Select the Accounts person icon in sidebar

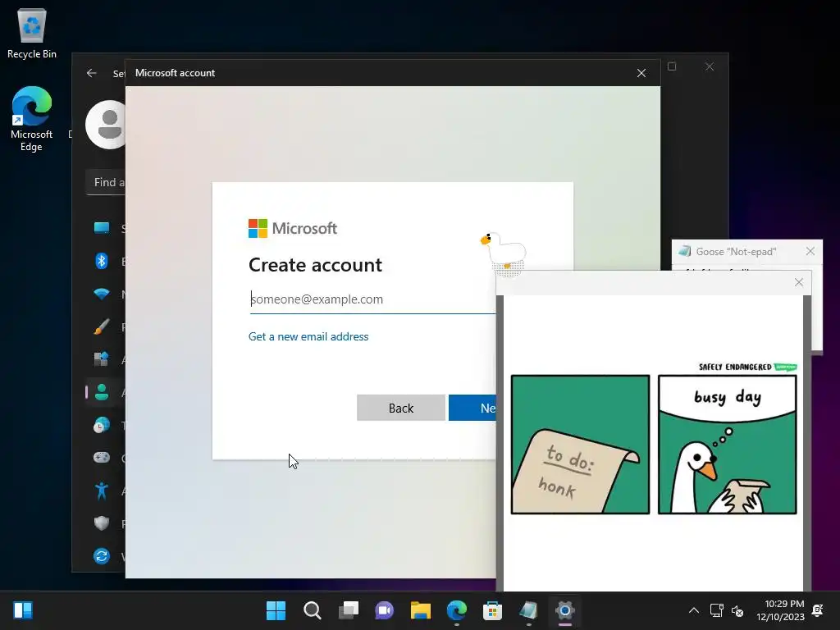pyautogui.click(x=101, y=392)
